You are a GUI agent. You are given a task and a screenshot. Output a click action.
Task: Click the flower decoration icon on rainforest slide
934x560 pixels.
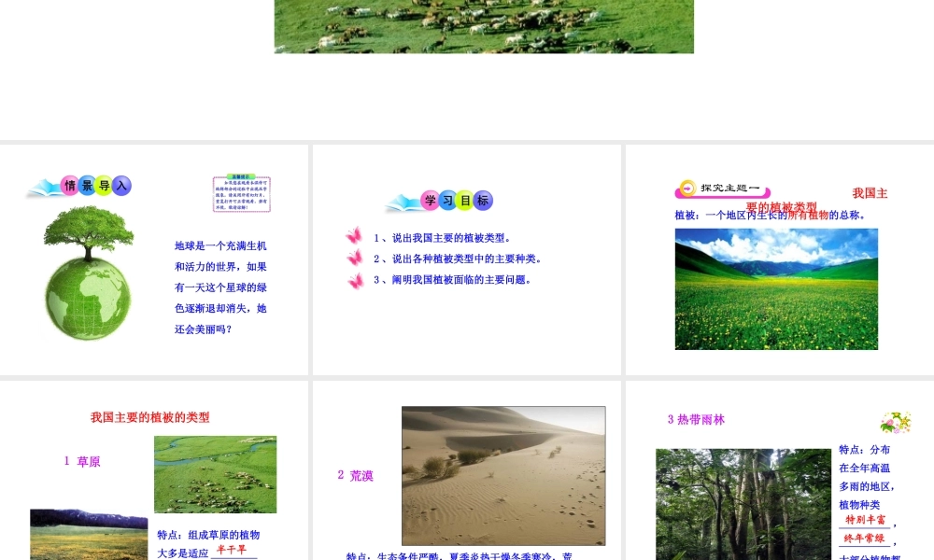coord(896,422)
